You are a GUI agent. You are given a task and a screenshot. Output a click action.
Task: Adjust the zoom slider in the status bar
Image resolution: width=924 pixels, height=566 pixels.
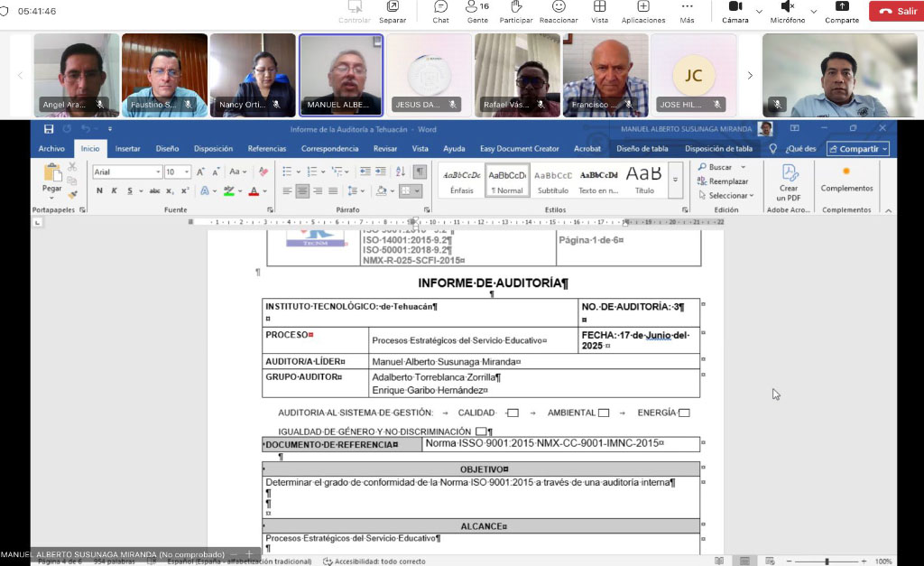click(x=827, y=561)
